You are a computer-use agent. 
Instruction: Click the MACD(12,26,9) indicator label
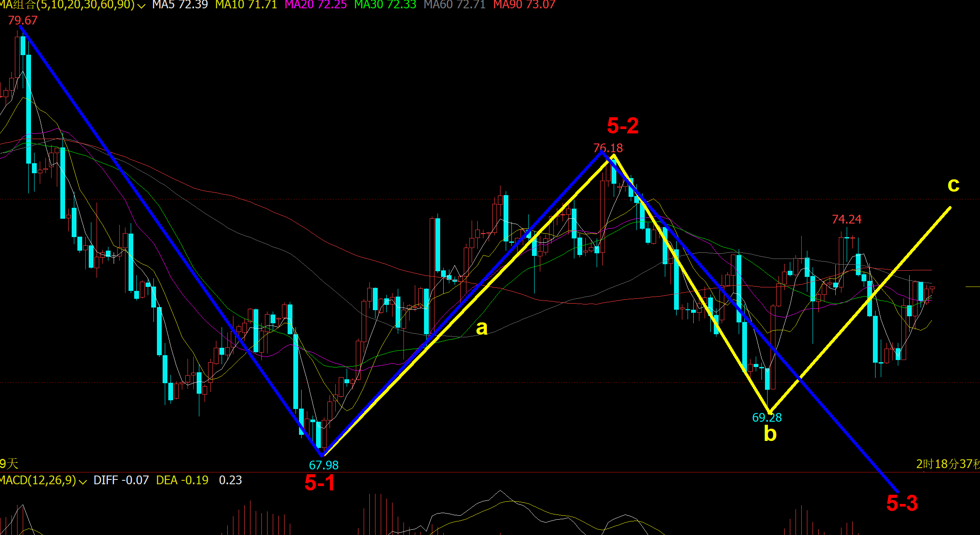[x=38, y=480]
